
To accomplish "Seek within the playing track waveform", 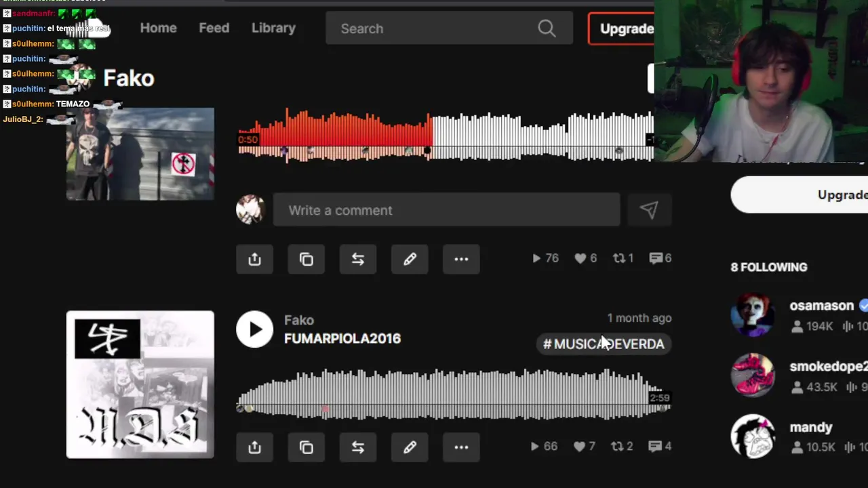I will coord(446,136).
